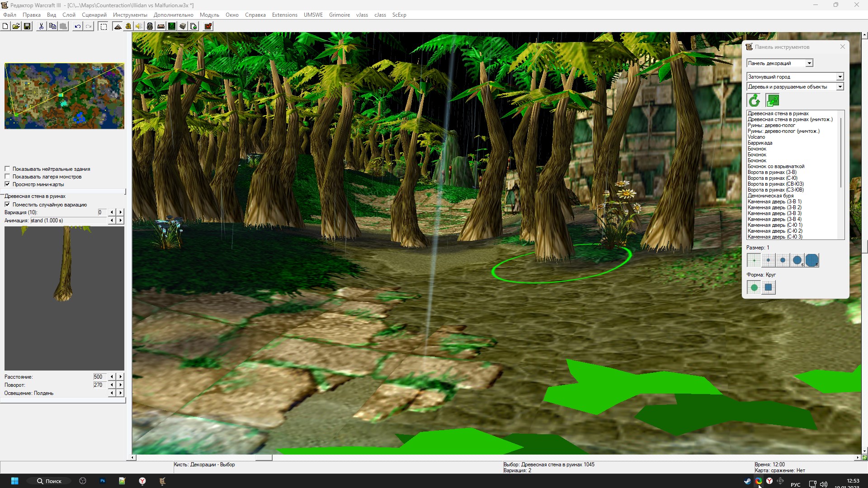Open the Затонувший город tileset dropdown
The image size is (868, 488).
click(840, 77)
